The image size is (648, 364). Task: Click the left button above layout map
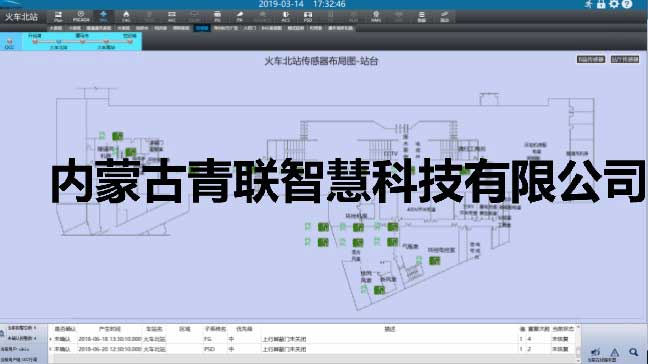(591, 59)
